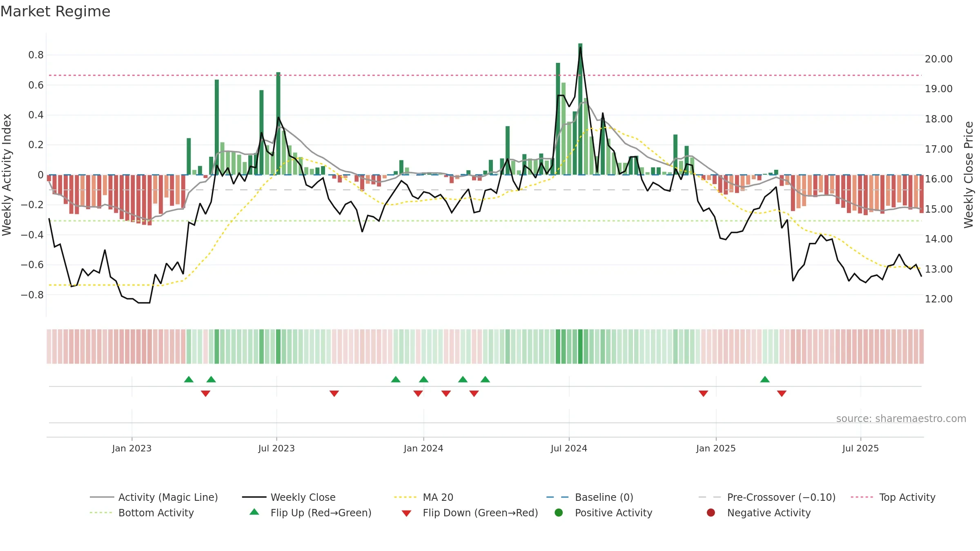Screen dimensions: 980x551
Task: Click the 12.00 price axis tick
Action: [938, 299]
